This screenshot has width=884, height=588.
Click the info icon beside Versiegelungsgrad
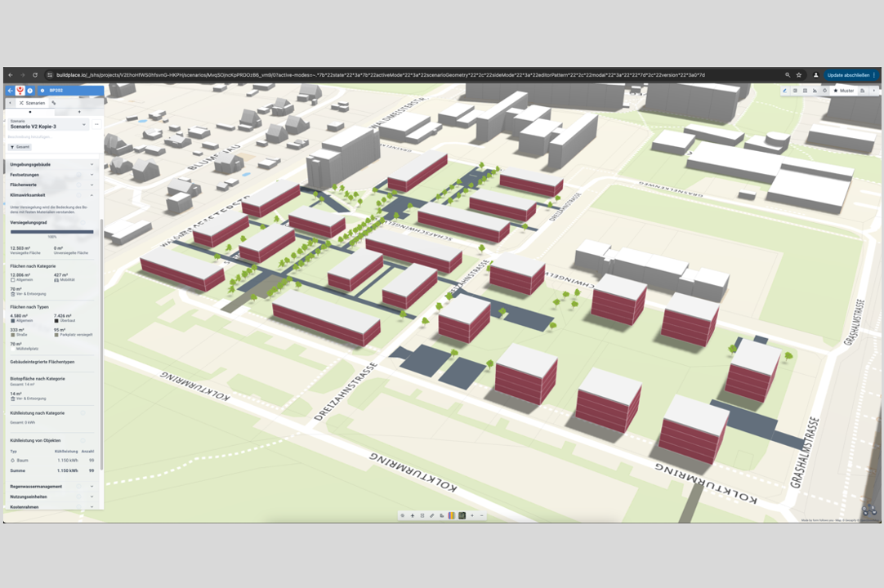pyautogui.click(x=83, y=221)
